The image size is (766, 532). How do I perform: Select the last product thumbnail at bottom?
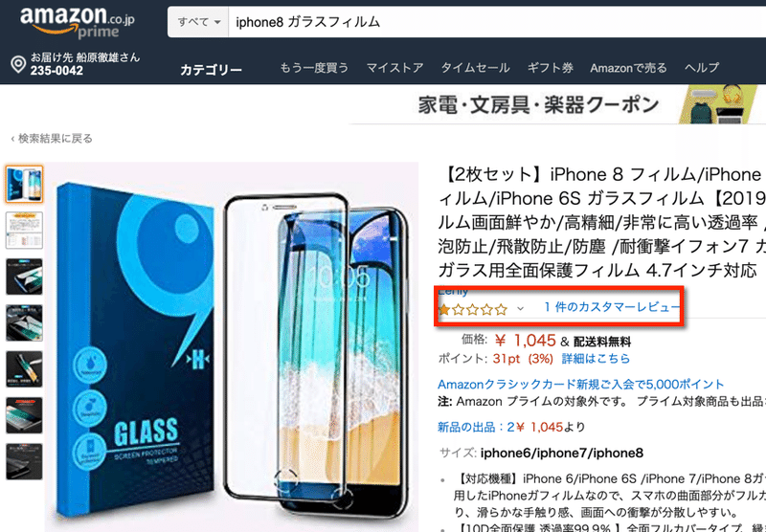24,462
